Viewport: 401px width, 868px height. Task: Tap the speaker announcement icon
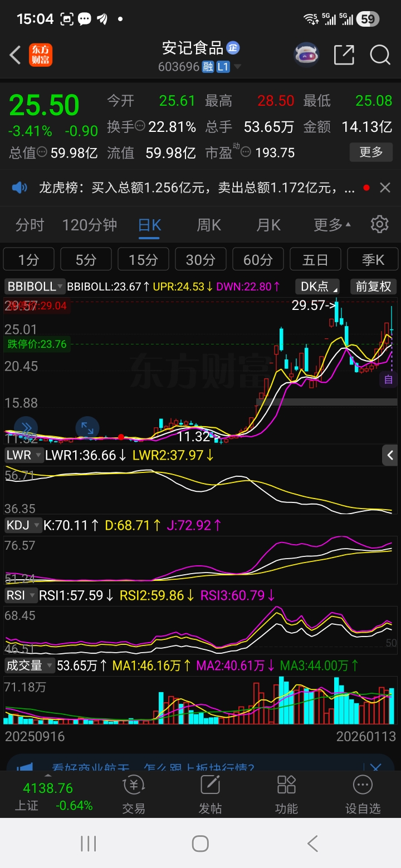pos(19,188)
